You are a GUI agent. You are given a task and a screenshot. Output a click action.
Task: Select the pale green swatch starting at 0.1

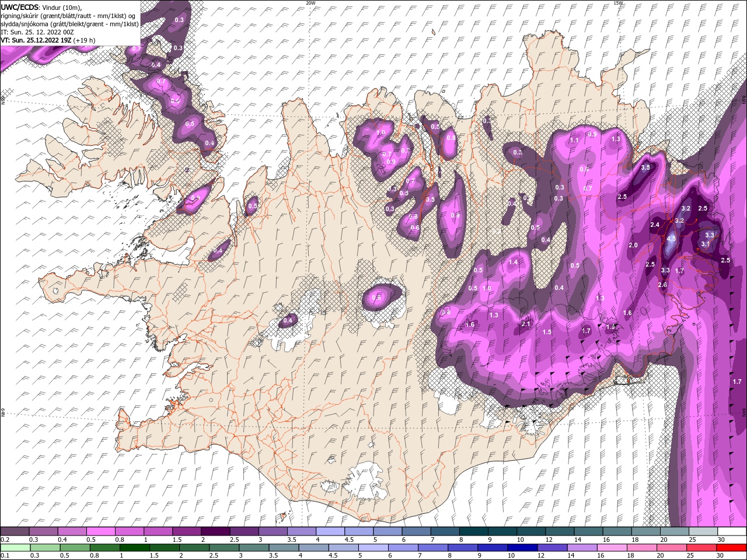[x=15, y=548]
